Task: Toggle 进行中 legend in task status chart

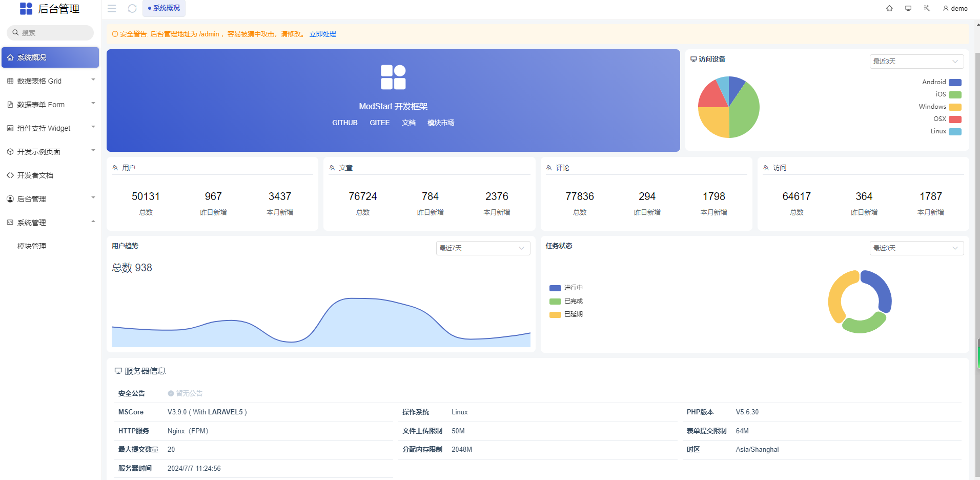Action: coord(566,288)
